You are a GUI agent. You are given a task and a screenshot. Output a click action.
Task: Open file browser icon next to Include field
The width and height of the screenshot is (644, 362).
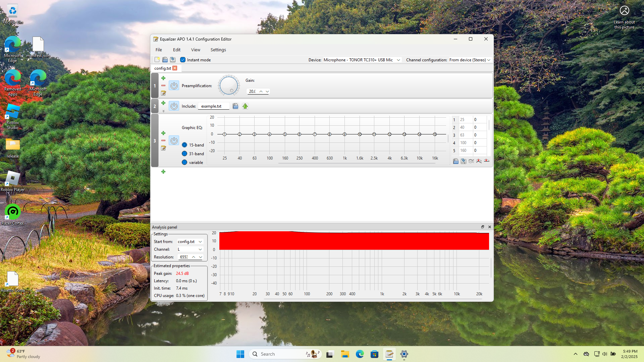click(x=235, y=106)
